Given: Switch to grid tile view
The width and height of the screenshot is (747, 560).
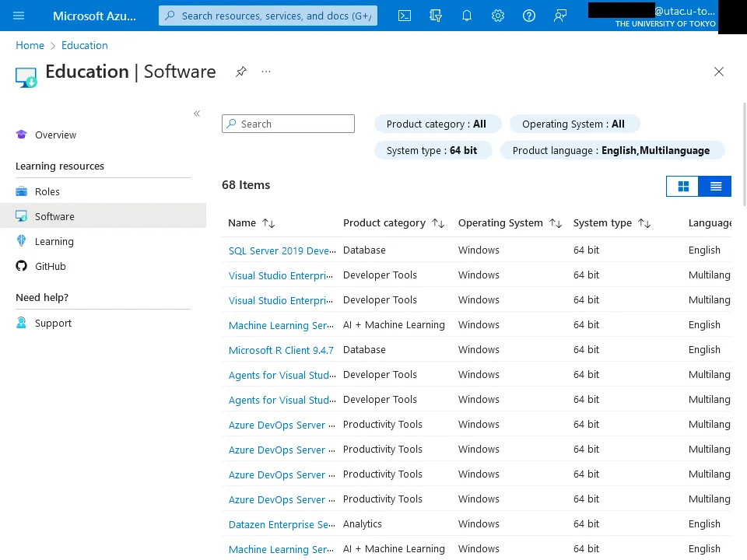Looking at the screenshot, I should point(683,186).
